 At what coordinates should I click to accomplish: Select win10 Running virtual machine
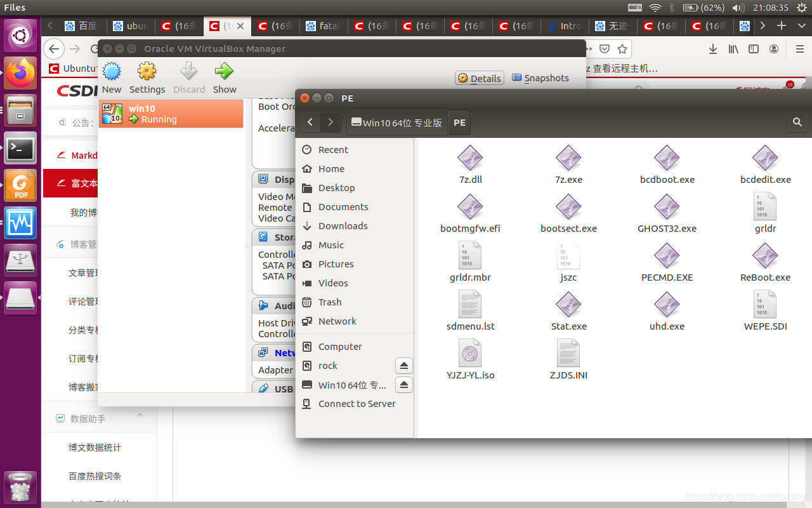click(x=171, y=114)
